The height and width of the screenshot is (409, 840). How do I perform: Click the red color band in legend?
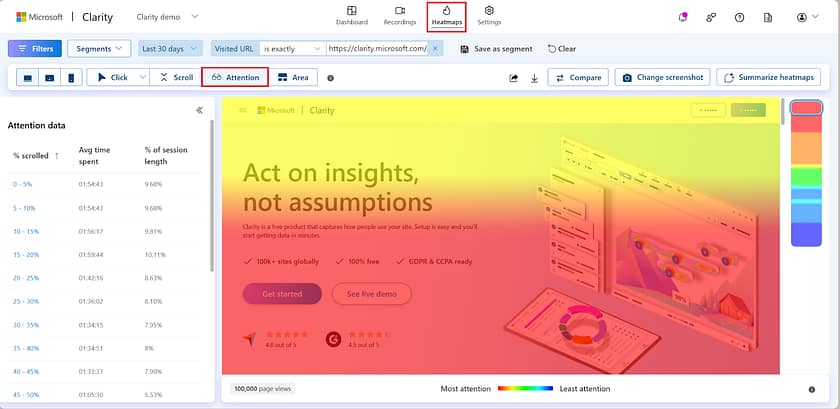pos(806,108)
